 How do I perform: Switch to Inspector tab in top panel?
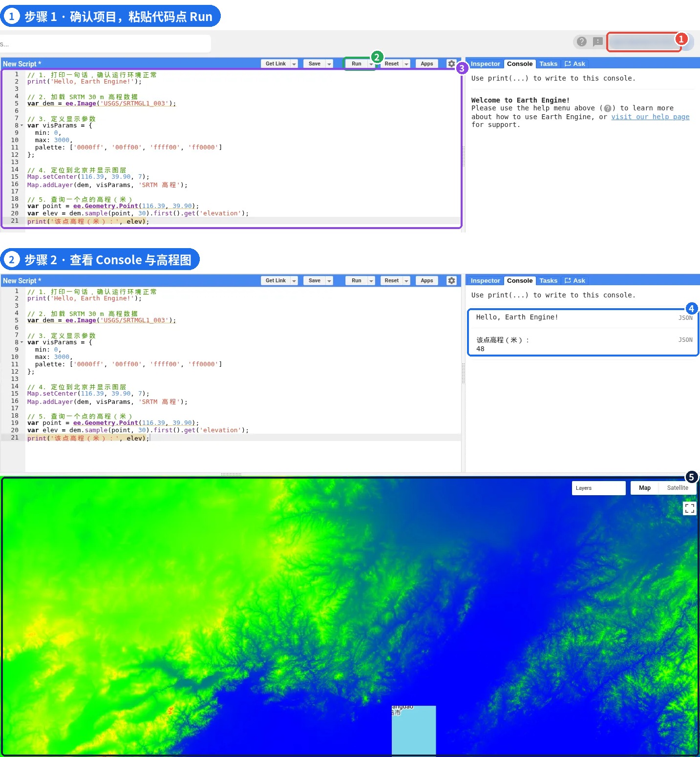coord(485,63)
